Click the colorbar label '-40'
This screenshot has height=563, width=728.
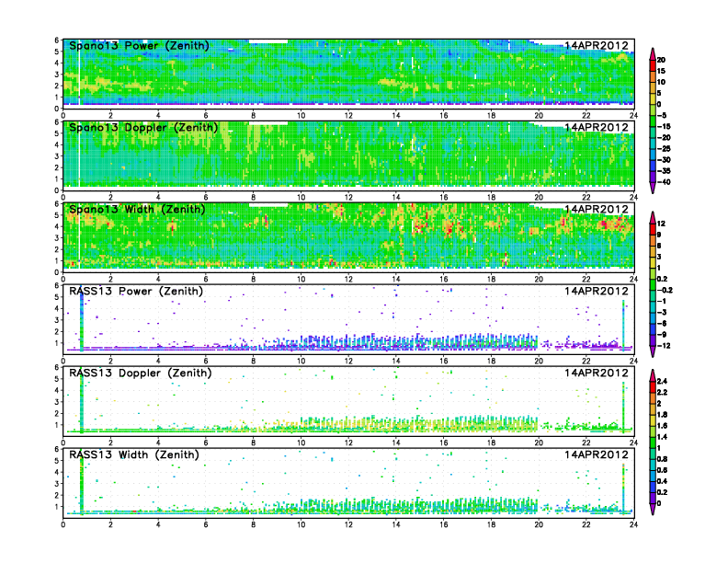coord(664,182)
